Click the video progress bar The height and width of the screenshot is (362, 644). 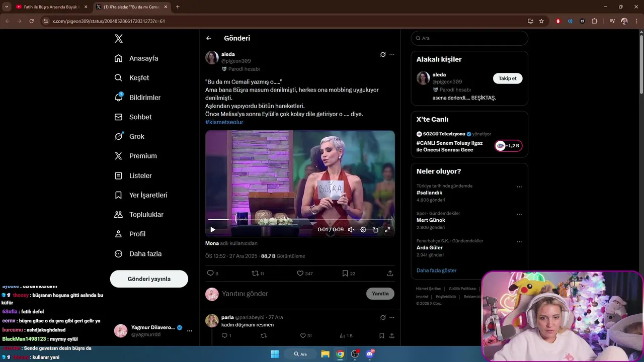300,220
